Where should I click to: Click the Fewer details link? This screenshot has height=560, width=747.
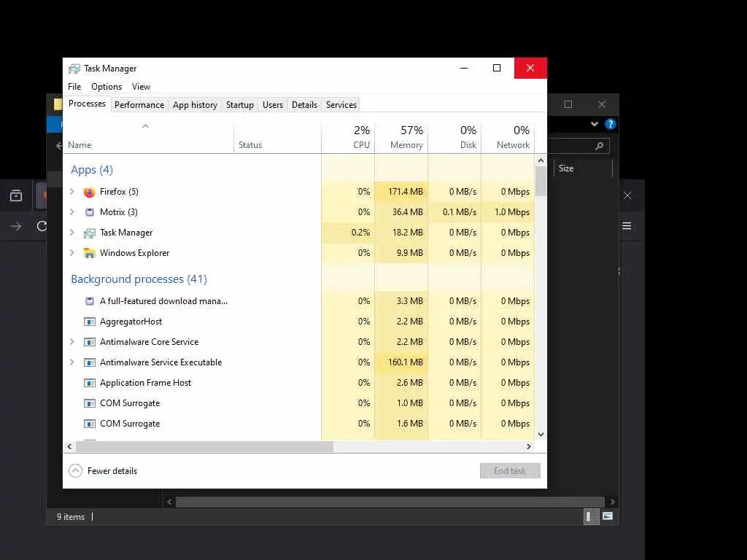click(x=112, y=471)
